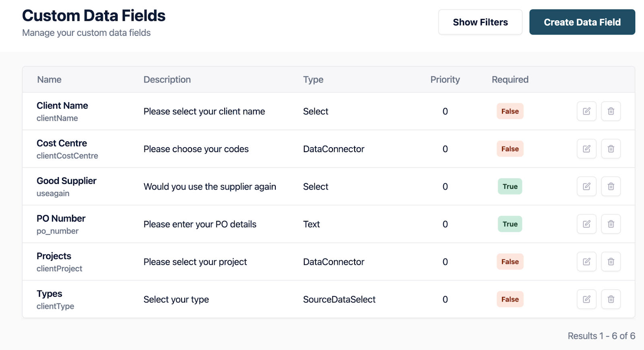644x350 pixels.
Task: Select the Good Supplier field name
Action: [66, 181]
